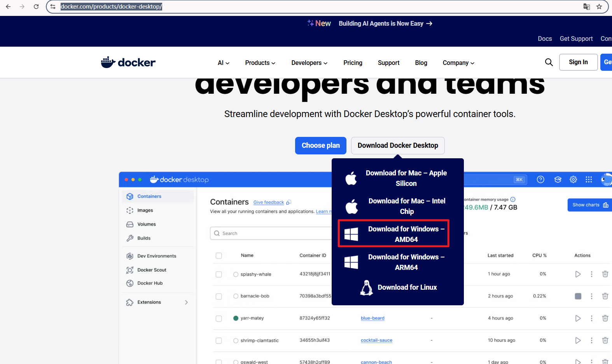Open the Support nav item
Viewport: 612px width, 364px height.
(388, 63)
